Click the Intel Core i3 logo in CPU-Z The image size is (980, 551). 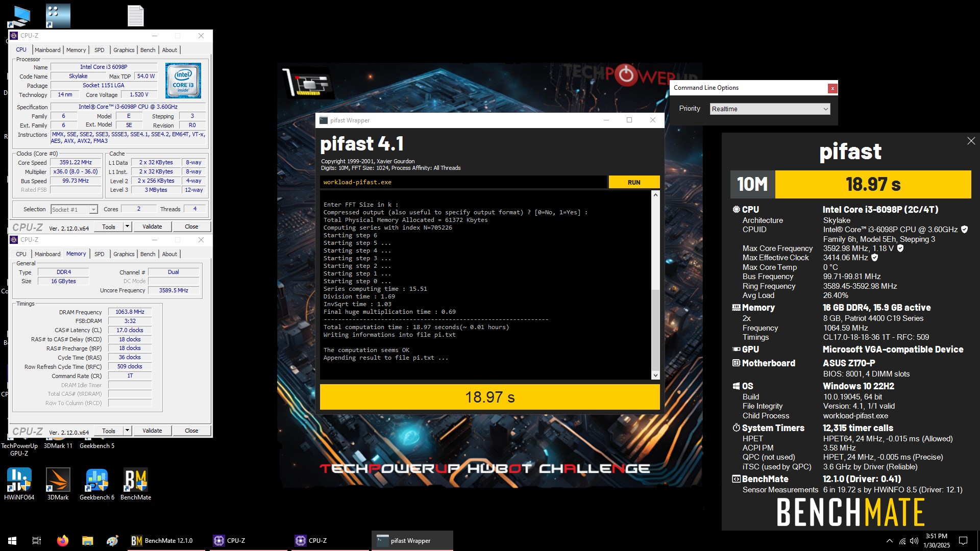pos(183,81)
